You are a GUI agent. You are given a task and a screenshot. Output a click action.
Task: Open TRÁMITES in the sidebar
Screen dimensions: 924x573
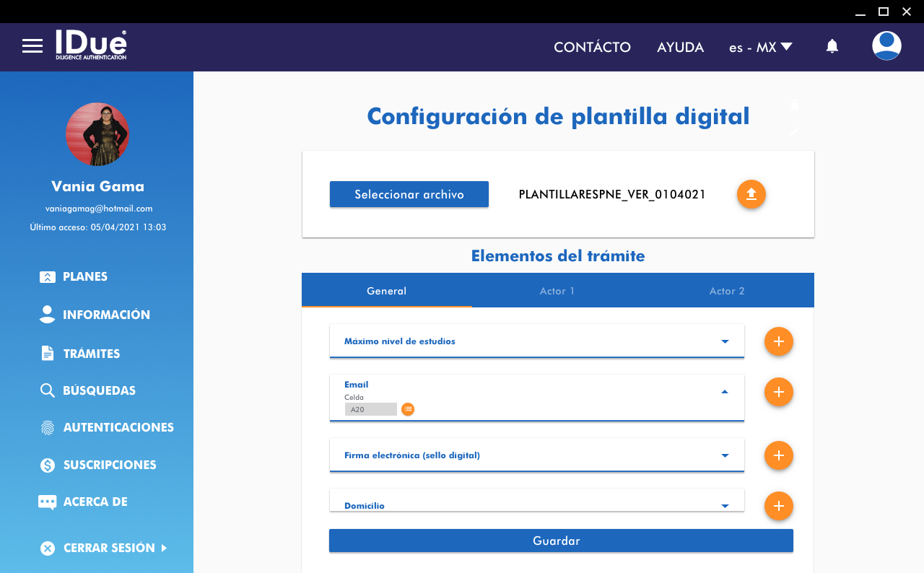[x=91, y=354]
